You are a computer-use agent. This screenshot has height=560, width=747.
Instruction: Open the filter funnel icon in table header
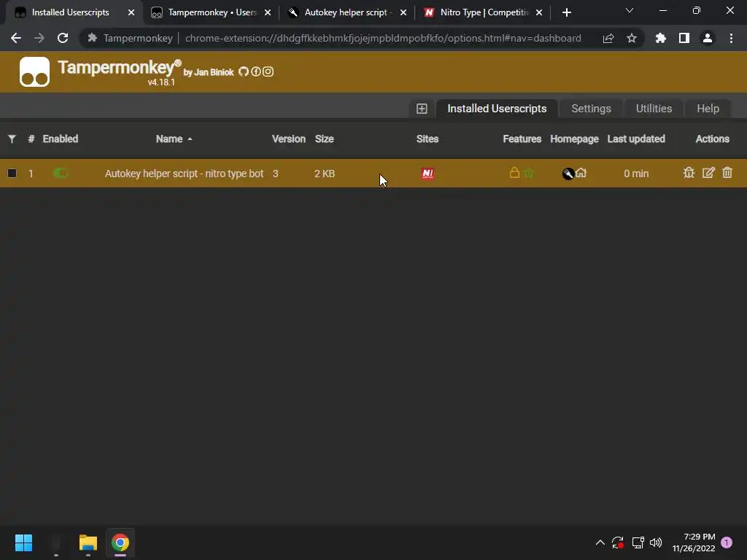coord(12,139)
